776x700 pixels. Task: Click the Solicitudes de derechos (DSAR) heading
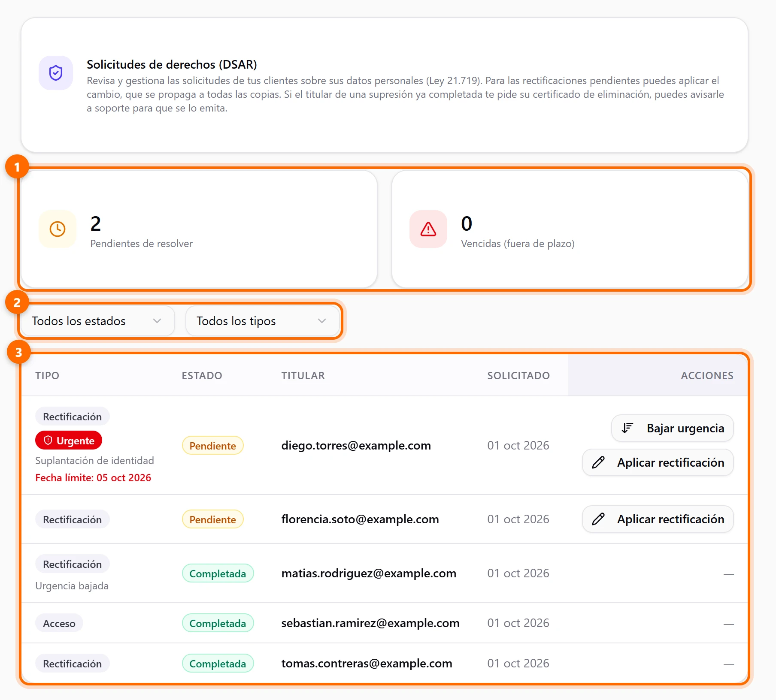(172, 64)
